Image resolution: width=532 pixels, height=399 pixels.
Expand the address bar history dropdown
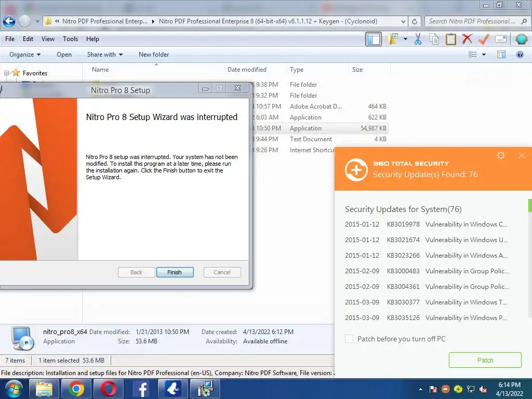pos(403,21)
